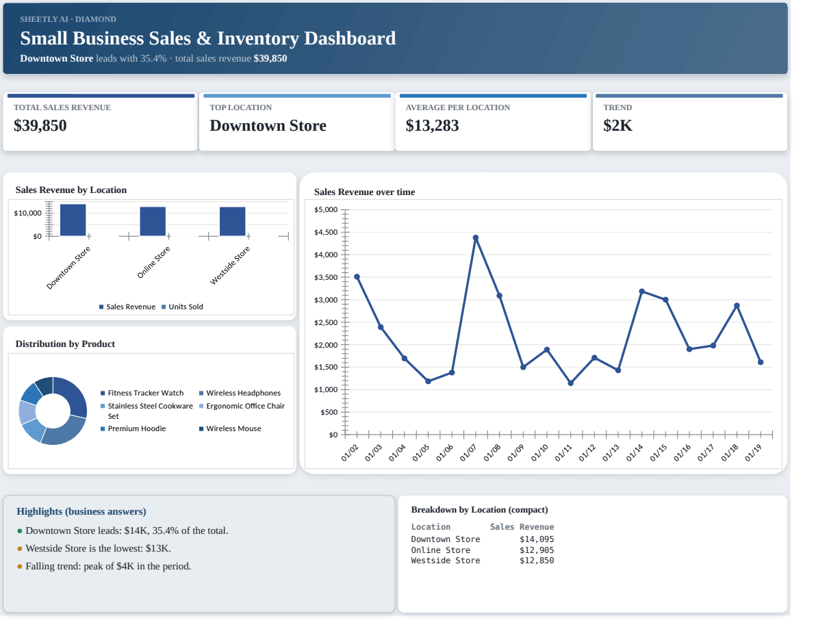
Task: Select the line chart data point for 01/03
Action: click(x=381, y=327)
